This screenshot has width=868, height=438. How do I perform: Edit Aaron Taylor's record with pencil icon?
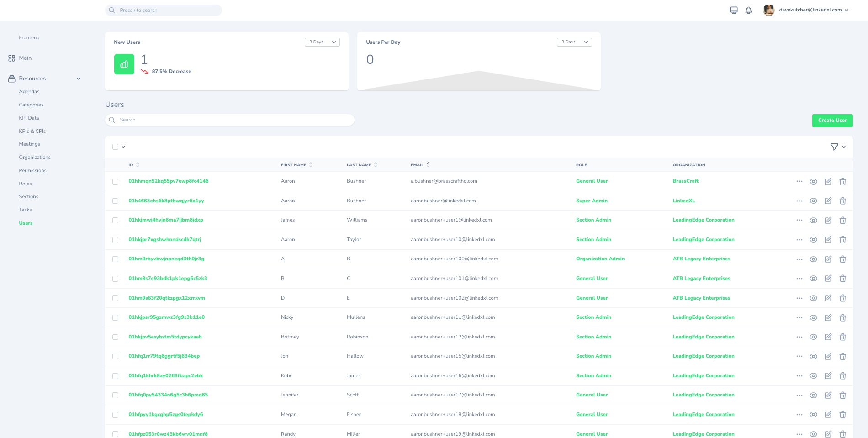pos(828,240)
